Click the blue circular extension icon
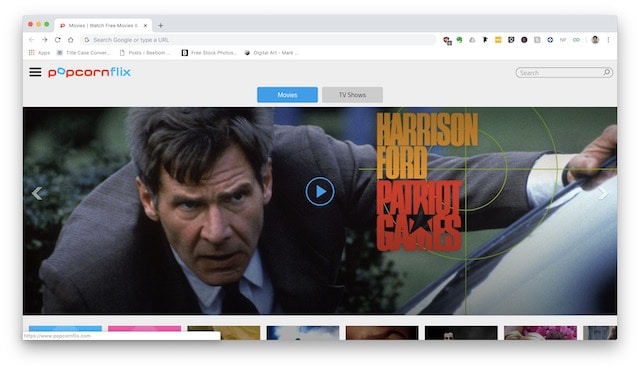The width and height of the screenshot is (640, 370). 550,40
